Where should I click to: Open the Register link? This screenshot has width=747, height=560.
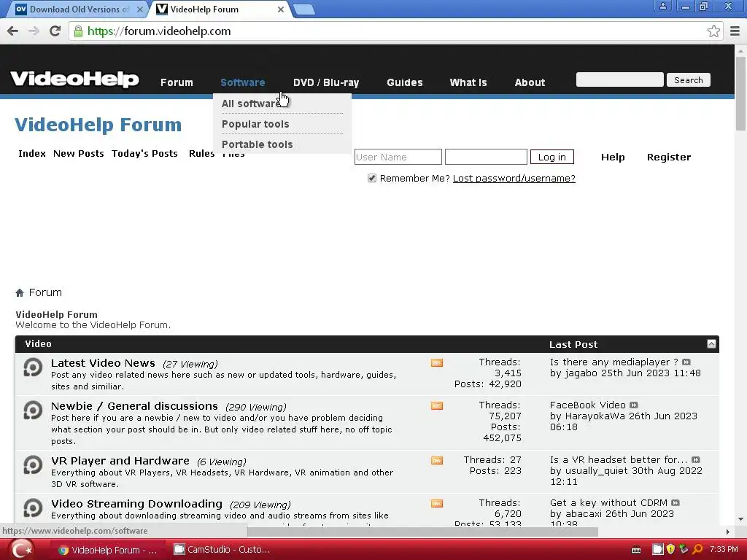669,157
